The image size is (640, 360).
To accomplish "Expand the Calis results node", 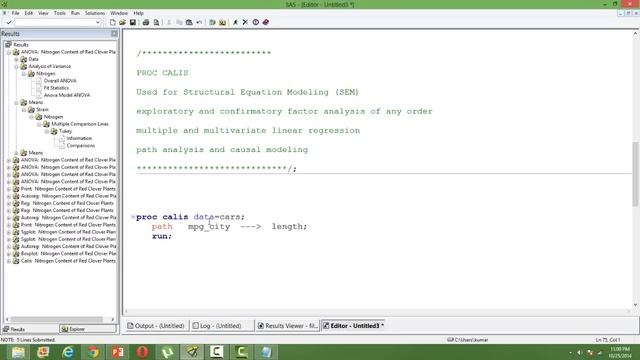I will [9, 261].
